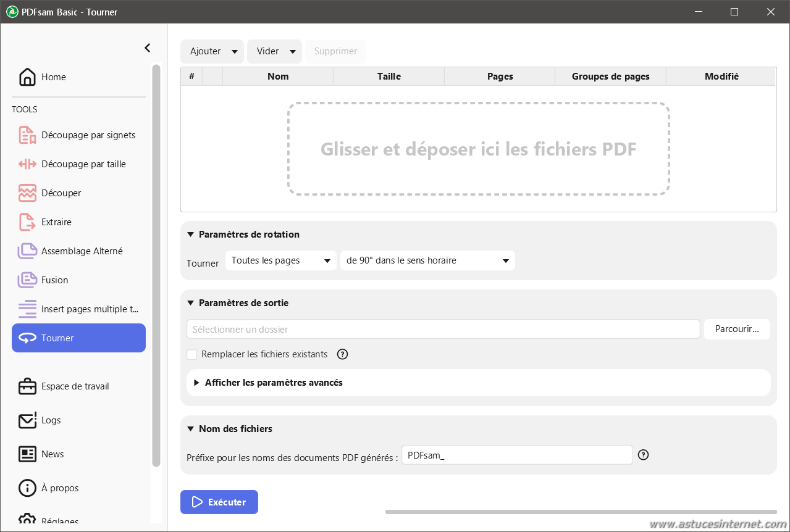790x532 pixels.
Task: Click the help icon beside the prefix field
Action: pyautogui.click(x=643, y=455)
